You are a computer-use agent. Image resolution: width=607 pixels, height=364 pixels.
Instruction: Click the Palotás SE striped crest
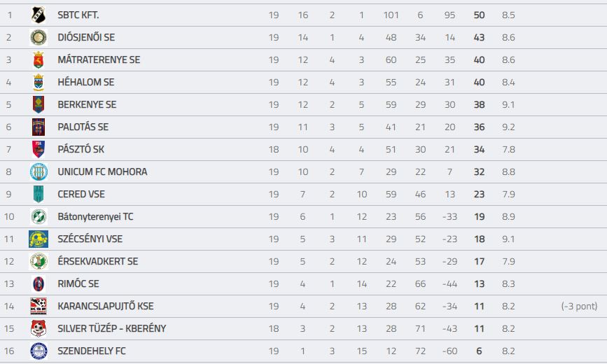click(39, 127)
